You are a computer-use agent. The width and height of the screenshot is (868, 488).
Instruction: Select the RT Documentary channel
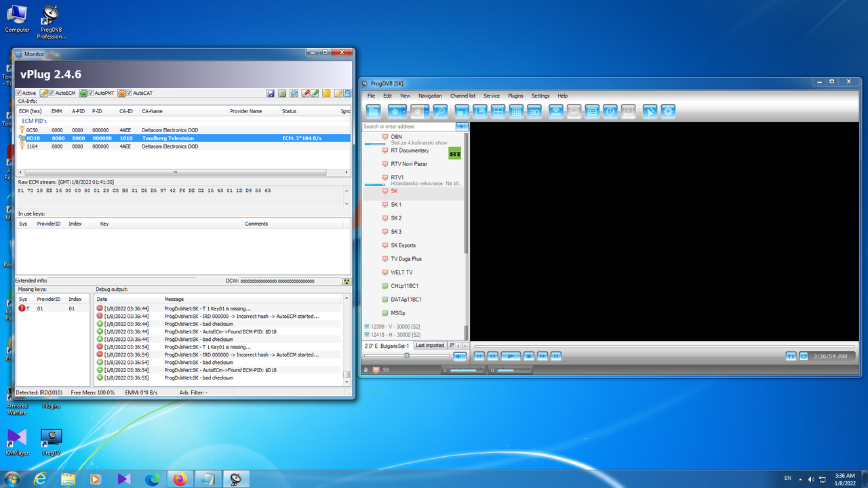[x=410, y=150]
